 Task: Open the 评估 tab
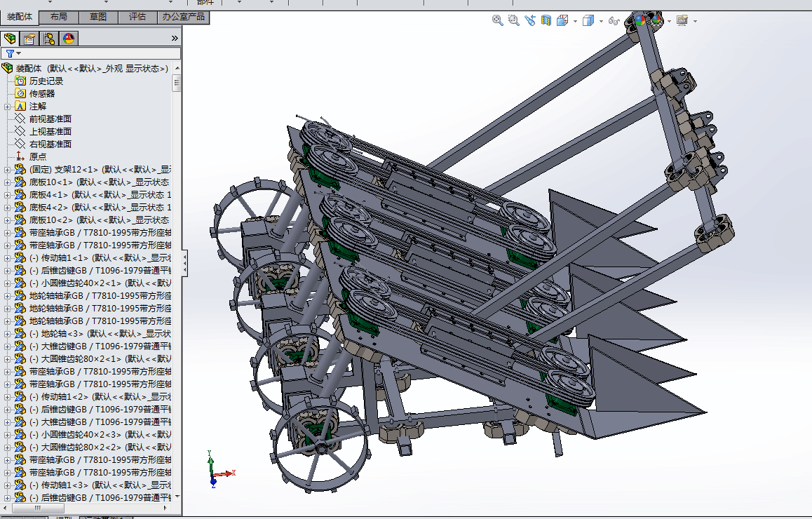pyautogui.click(x=137, y=17)
